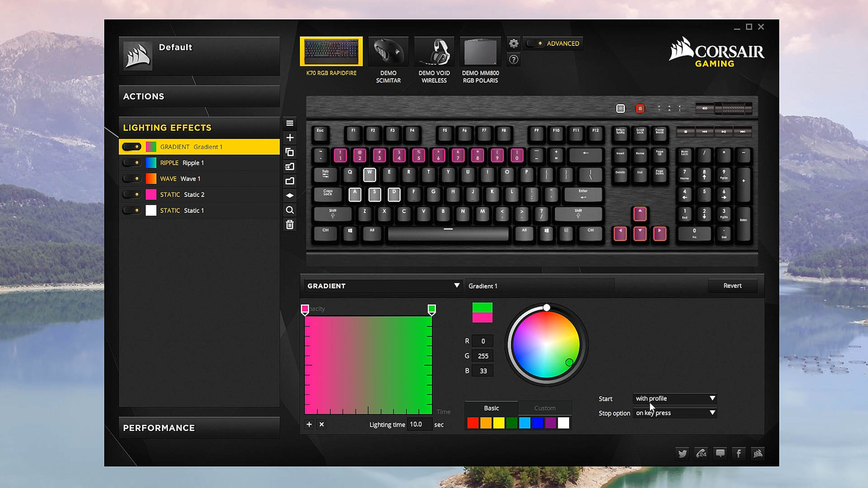Click the mute key on keyboard preview

(704, 108)
